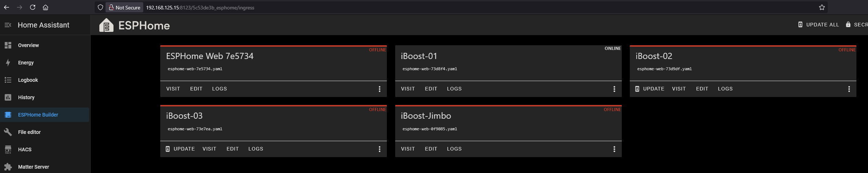Visit the iBoost-01 device
The height and width of the screenshot is (173, 868).
(408, 89)
